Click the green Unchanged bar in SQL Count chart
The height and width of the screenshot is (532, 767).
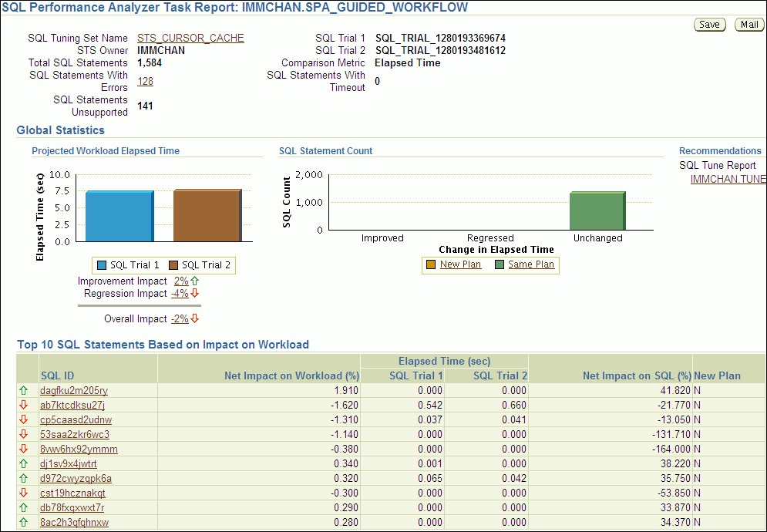(x=597, y=211)
